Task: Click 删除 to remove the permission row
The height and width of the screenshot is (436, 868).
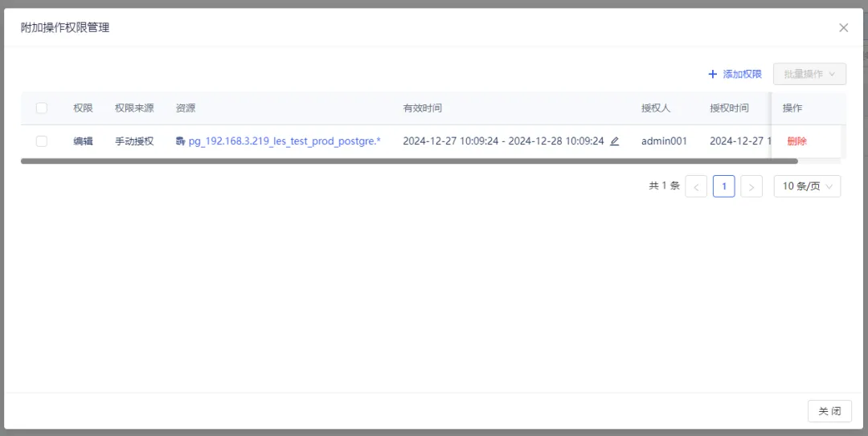Action: (796, 141)
